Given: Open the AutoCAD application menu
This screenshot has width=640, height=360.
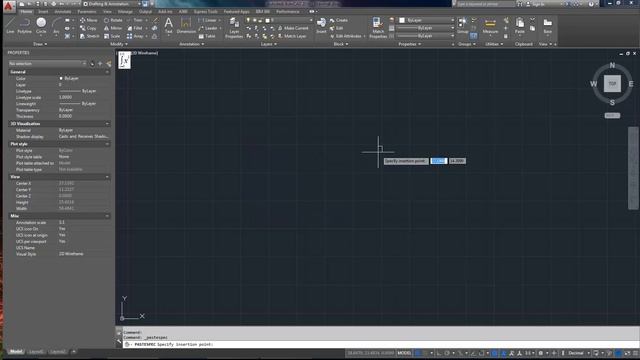Looking at the screenshot, I should click(9, 6).
